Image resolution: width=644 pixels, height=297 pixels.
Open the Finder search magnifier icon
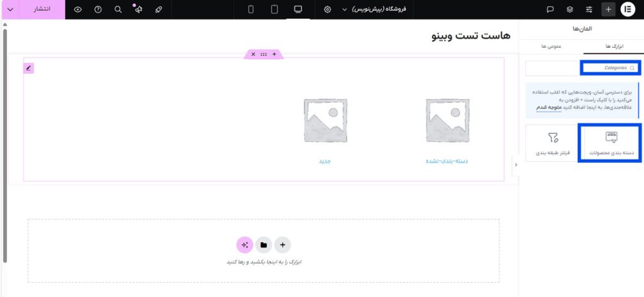pos(118,9)
